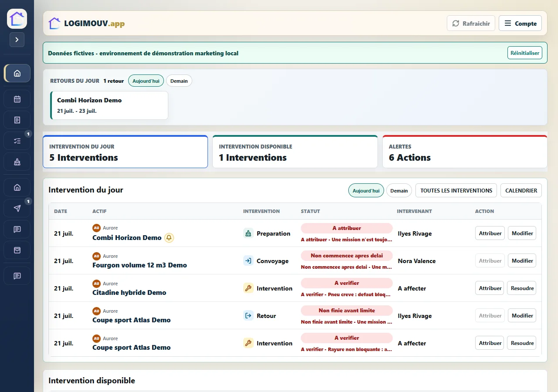558x392 pixels.
Task: Click 'Citadine hybride Demo' vehicle name
Action: point(129,293)
